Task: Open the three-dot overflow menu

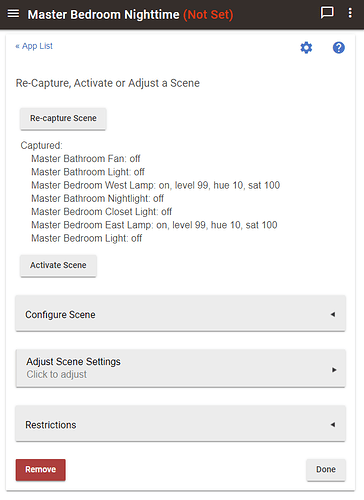Action: point(350,13)
